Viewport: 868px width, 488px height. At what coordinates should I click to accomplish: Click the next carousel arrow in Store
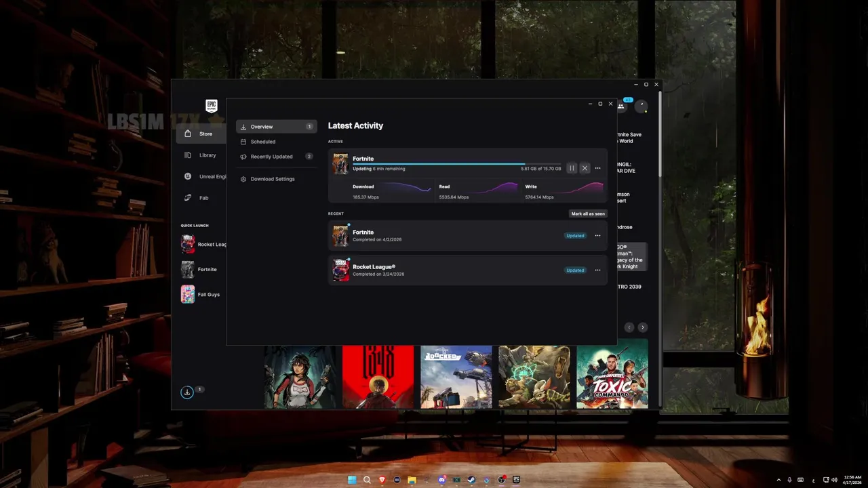pyautogui.click(x=643, y=327)
